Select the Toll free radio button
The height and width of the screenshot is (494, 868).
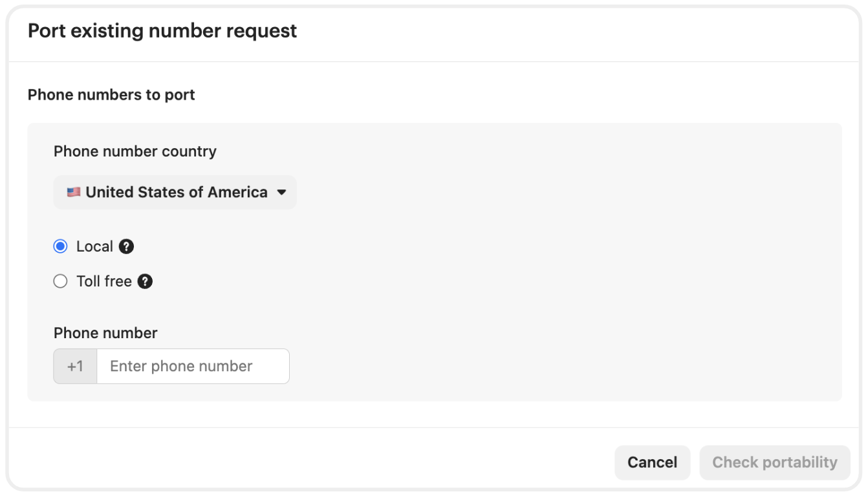(60, 281)
